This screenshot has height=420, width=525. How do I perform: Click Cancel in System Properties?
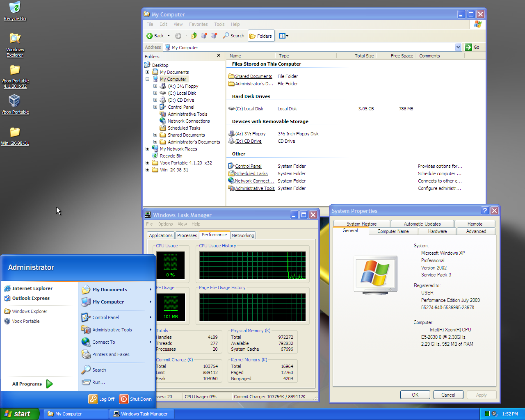pos(448,395)
